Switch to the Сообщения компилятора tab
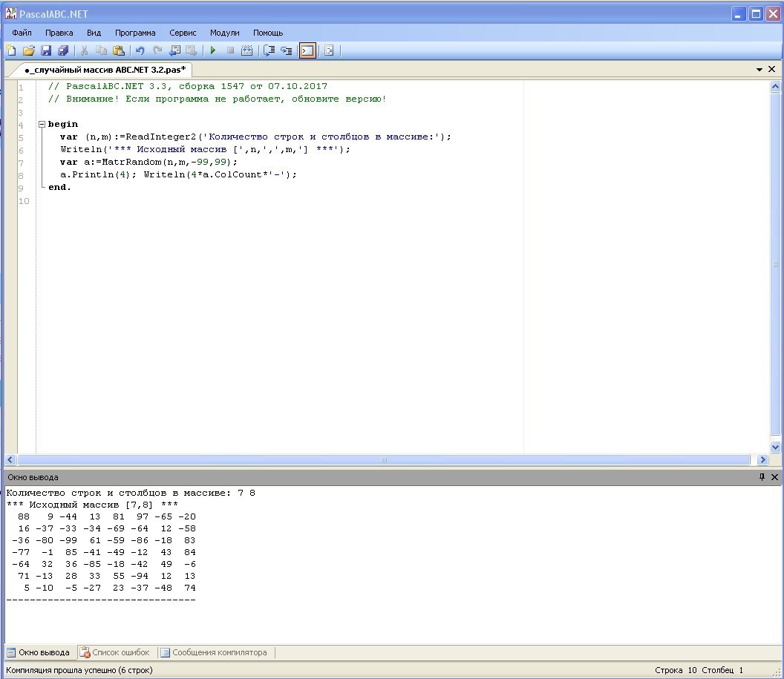The width and height of the screenshot is (784, 679). click(214, 652)
